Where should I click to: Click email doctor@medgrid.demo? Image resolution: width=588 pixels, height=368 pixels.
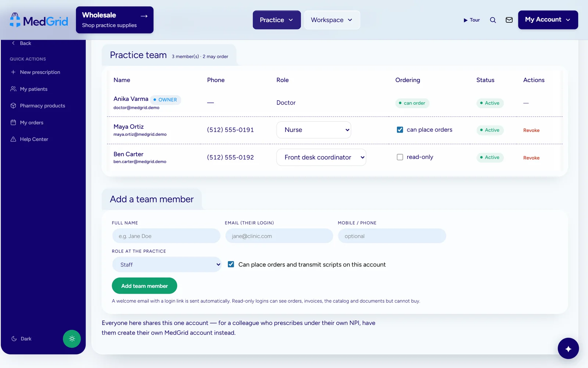click(136, 108)
